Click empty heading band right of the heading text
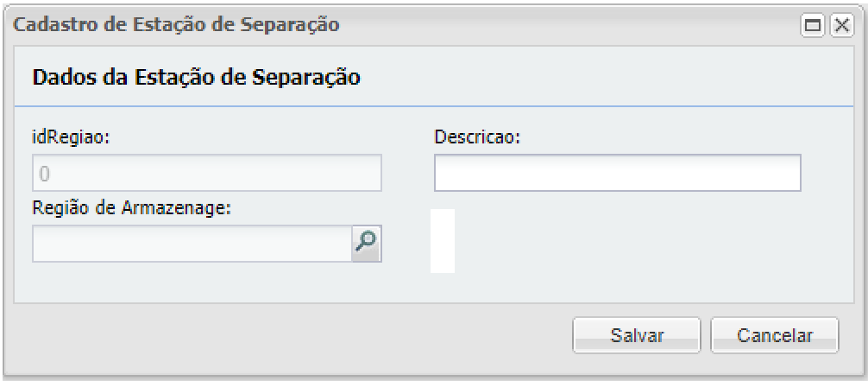 604,77
